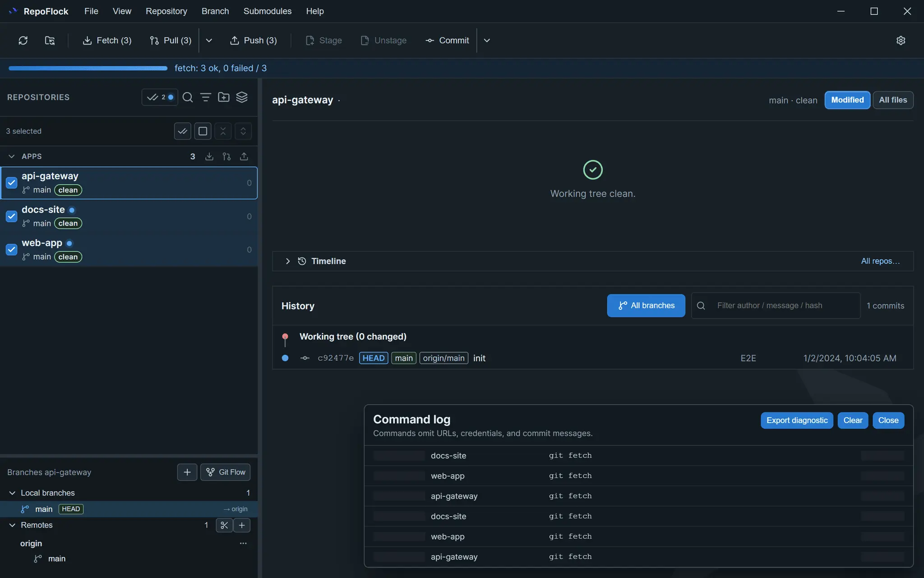Toggle the All files view
Viewport: 924px width, 578px height.
pos(893,100)
